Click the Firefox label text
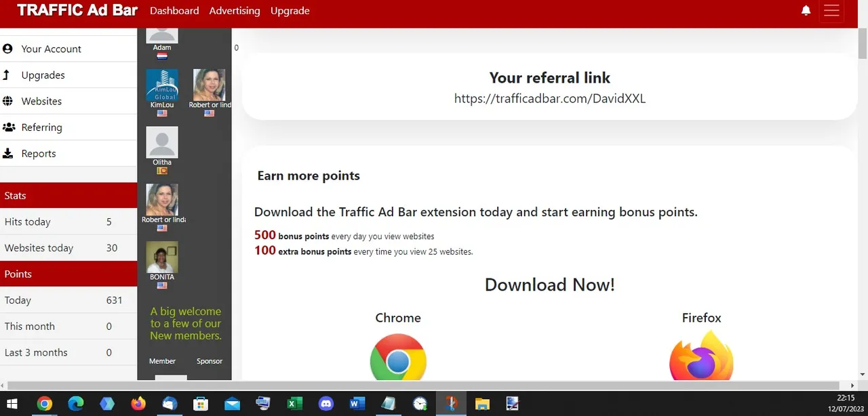Screen dimensions: 868x416 pyautogui.click(x=701, y=318)
